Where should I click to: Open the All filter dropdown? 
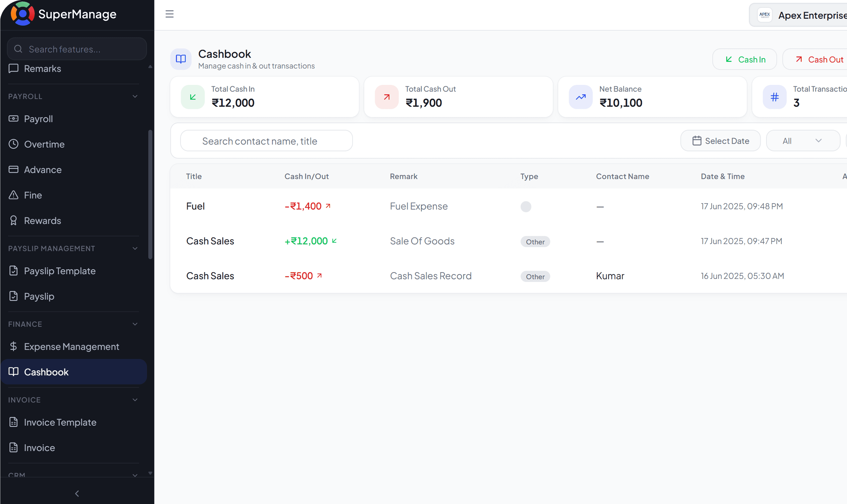803,141
